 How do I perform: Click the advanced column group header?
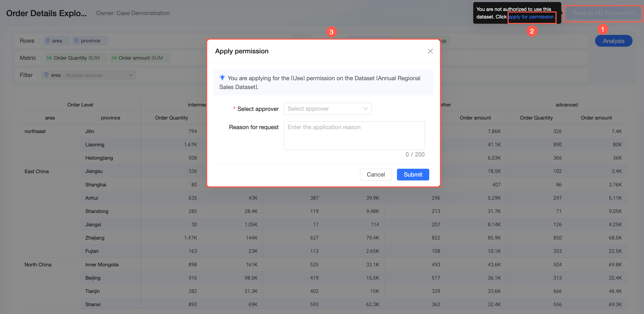tap(566, 105)
